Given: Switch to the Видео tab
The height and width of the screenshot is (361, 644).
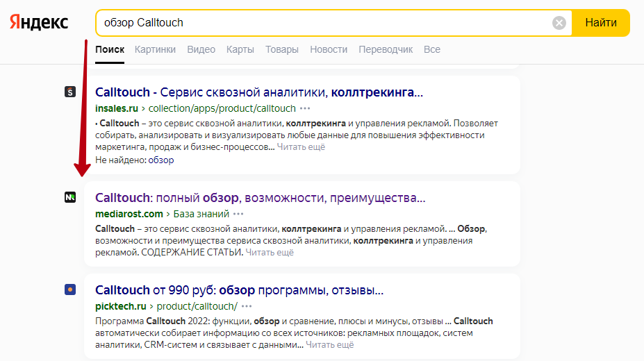Looking at the screenshot, I should pos(201,50).
